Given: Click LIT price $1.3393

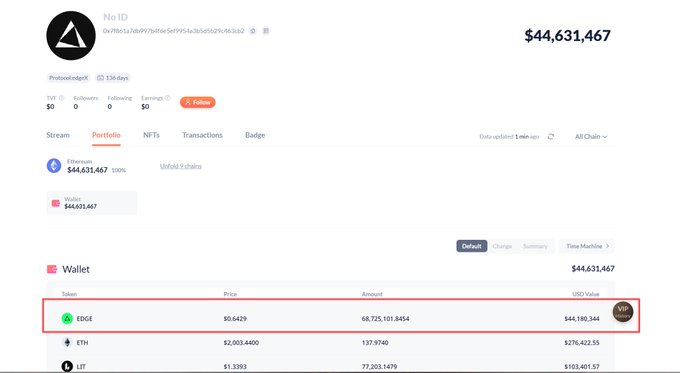Looking at the screenshot, I should tap(235, 366).
